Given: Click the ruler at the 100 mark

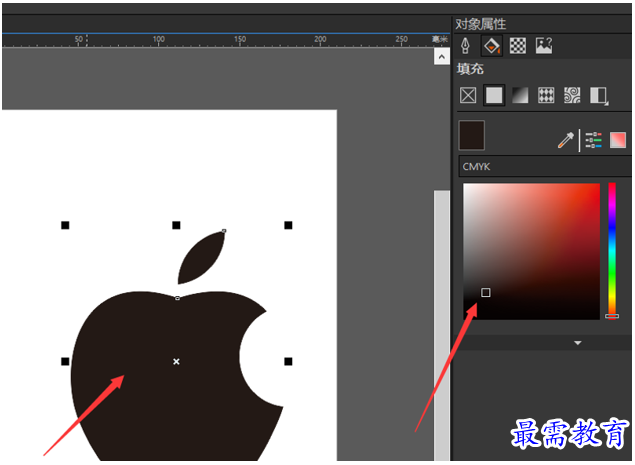Looking at the screenshot, I should pos(158,39).
